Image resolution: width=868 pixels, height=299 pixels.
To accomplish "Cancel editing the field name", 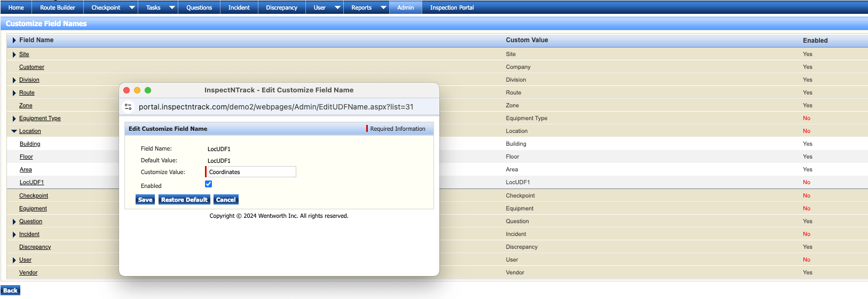I will click(226, 200).
